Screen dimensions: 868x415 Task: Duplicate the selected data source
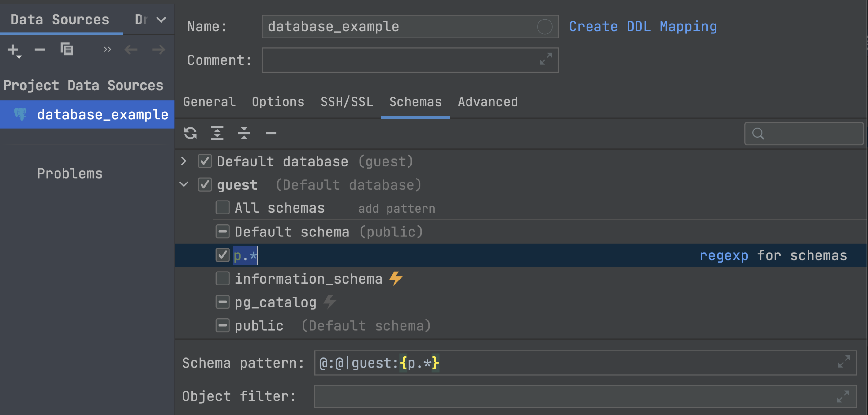tap(67, 50)
